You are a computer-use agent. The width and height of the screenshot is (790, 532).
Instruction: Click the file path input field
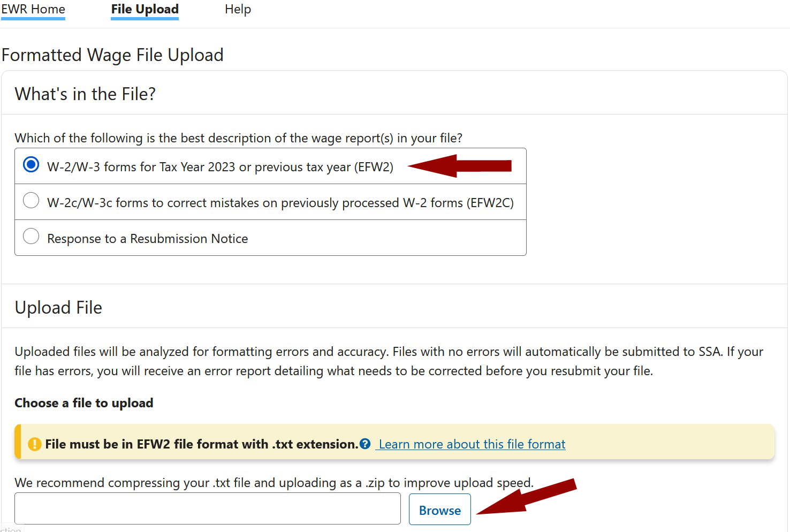click(x=207, y=508)
